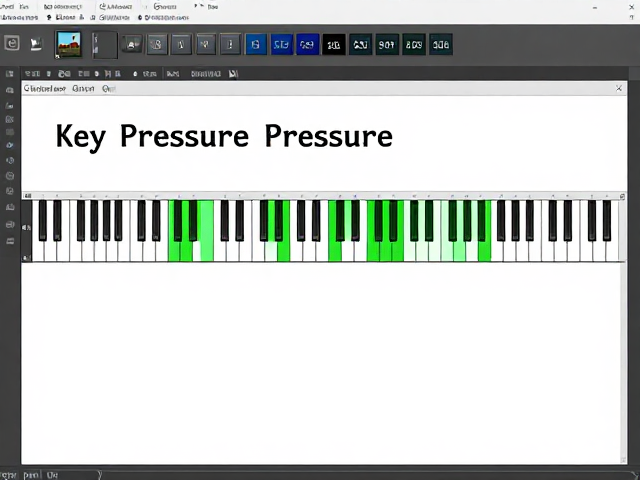
Task: Close the piano panel with its X button
Action: pyautogui.click(x=619, y=88)
